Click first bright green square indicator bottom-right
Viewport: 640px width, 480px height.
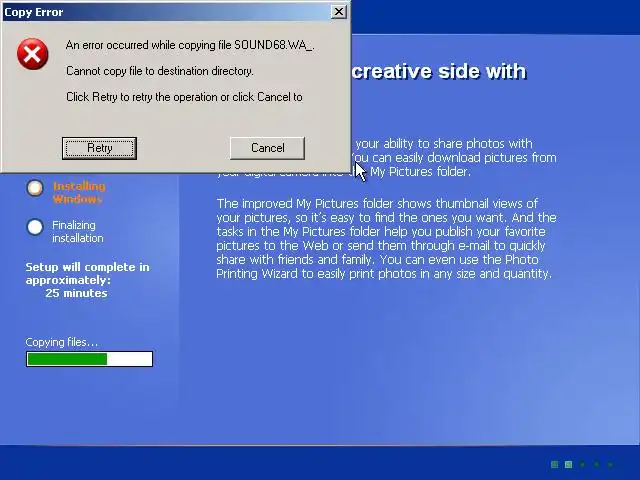[x=554, y=464]
